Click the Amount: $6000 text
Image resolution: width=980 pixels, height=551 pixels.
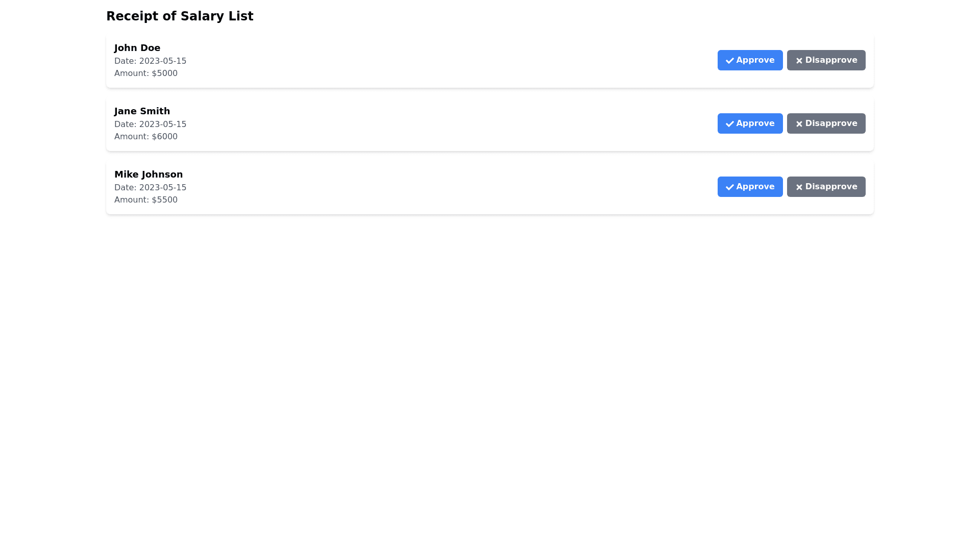pos(146,137)
